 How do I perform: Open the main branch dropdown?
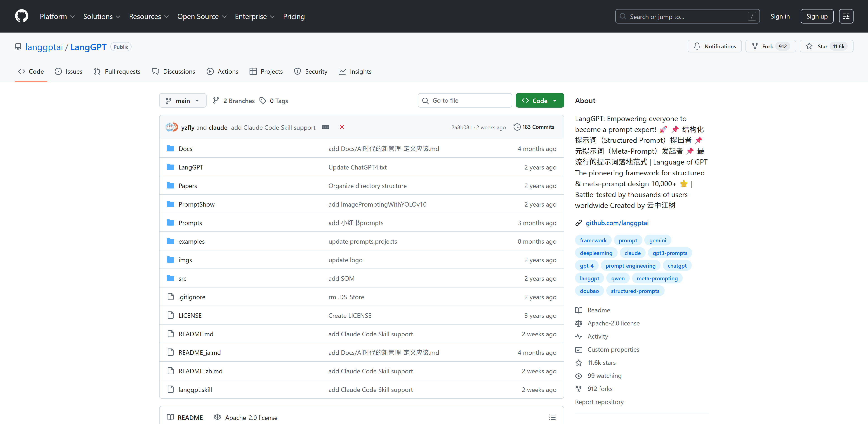pyautogui.click(x=183, y=100)
